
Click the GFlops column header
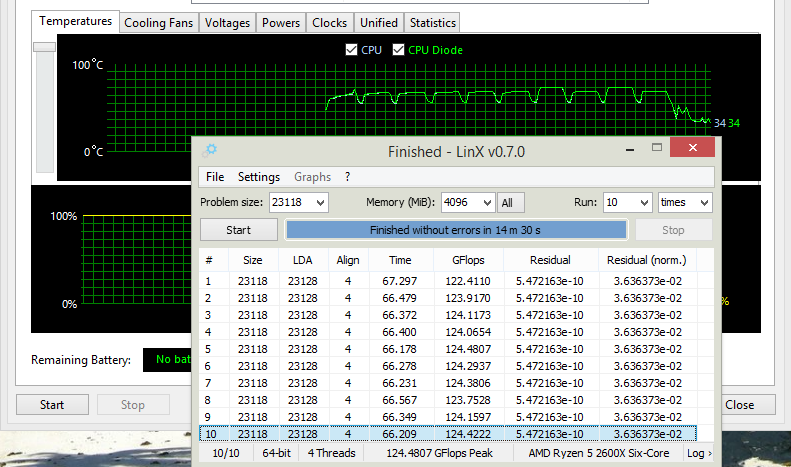pyautogui.click(x=468, y=260)
